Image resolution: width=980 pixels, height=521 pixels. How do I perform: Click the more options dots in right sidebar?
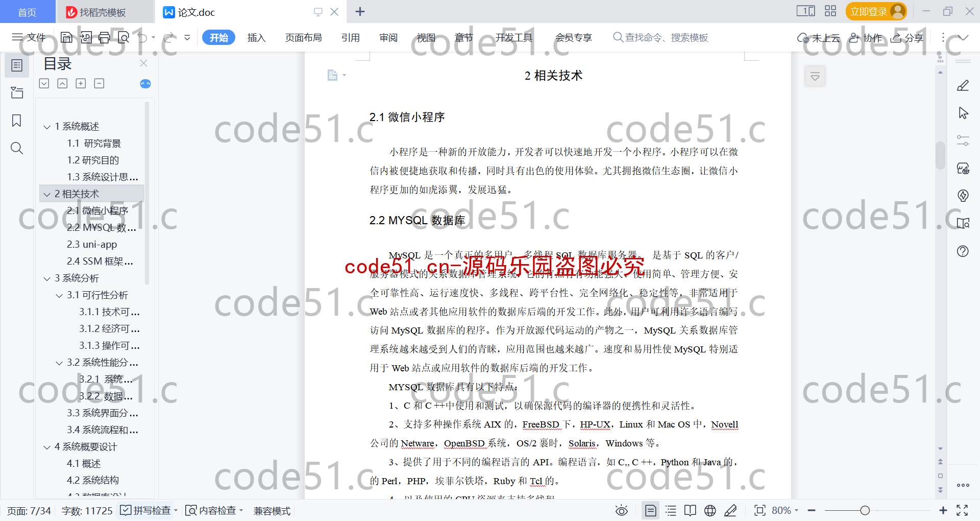pyautogui.click(x=963, y=485)
